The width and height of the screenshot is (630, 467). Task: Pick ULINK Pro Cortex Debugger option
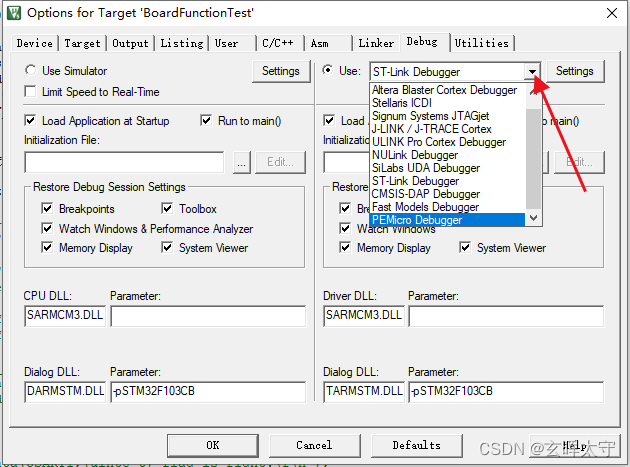point(447,142)
